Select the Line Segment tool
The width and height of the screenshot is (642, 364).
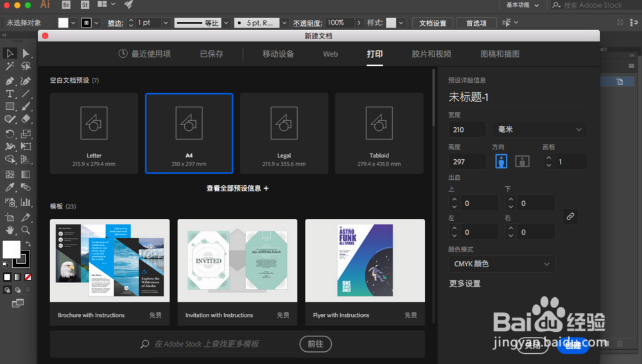click(x=26, y=93)
